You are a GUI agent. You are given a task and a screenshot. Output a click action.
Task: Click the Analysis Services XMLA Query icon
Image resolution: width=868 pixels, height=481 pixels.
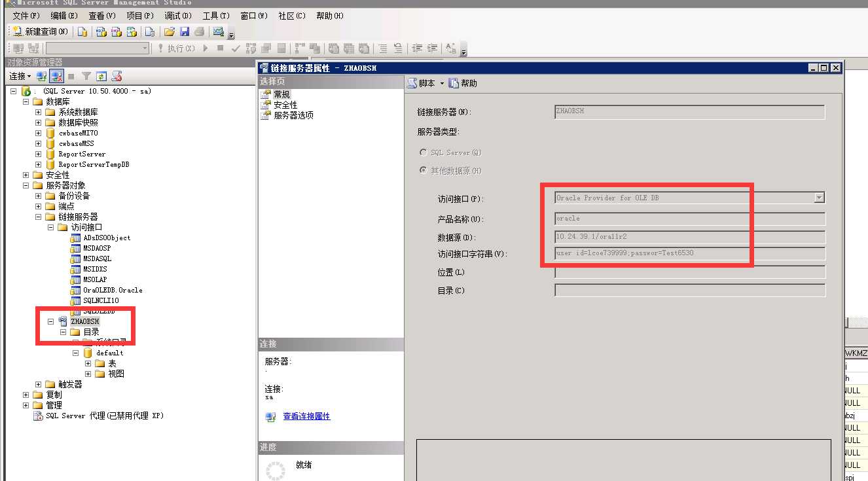click(x=132, y=31)
